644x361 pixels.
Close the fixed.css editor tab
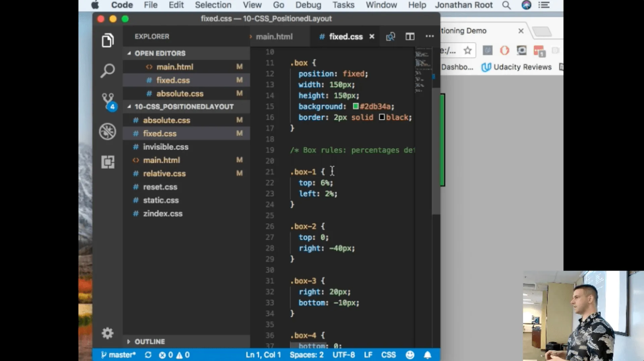pyautogui.click(x=372, y=37)
